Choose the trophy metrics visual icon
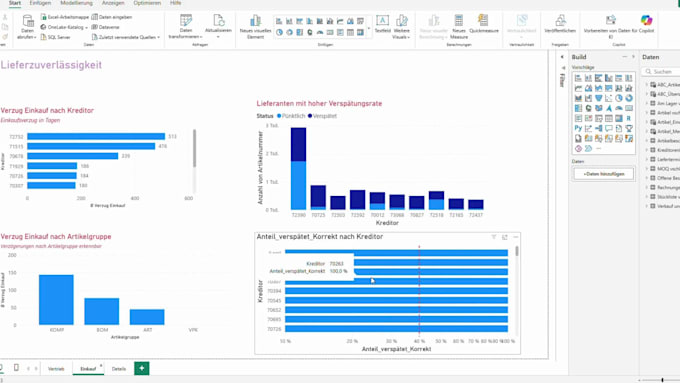The height and width of the screenshot is (383, 680). [x=629, y=128]
